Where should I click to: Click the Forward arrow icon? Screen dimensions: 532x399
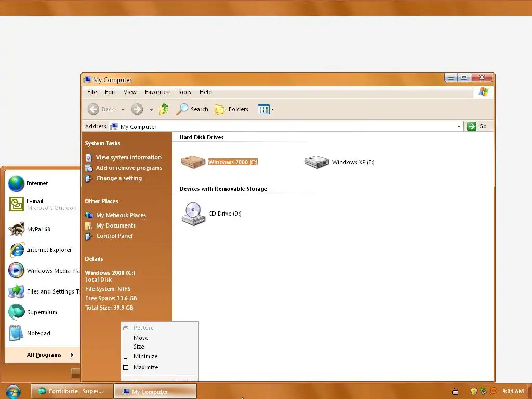click(137, 109)
